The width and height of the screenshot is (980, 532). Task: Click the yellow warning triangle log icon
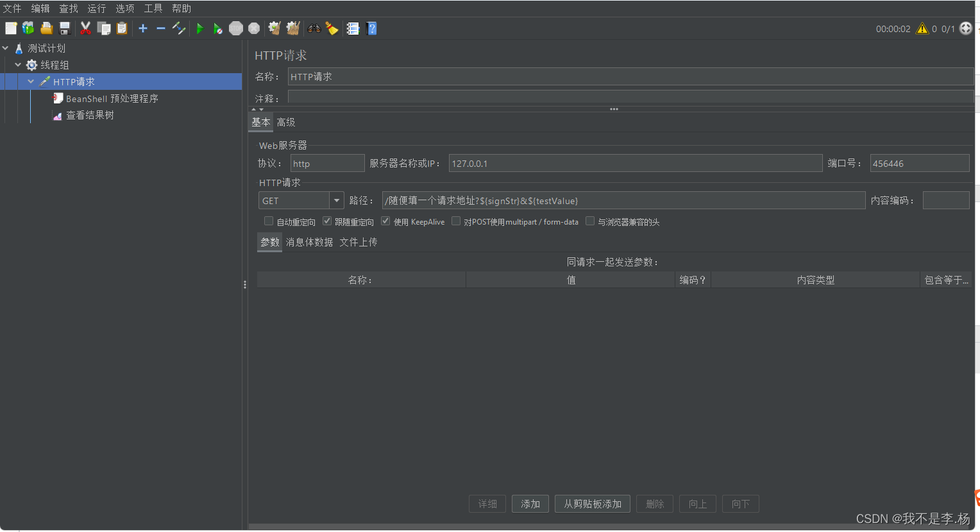click(922, 28)
